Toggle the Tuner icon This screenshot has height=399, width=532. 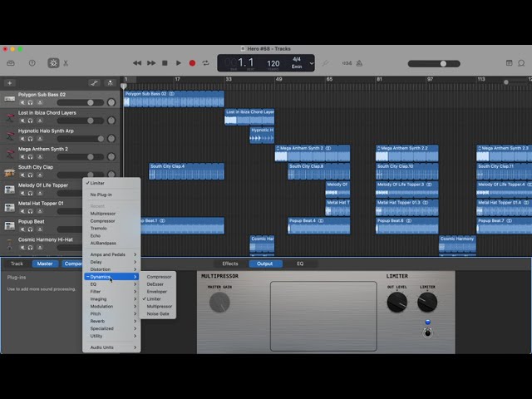coord(325,63)
